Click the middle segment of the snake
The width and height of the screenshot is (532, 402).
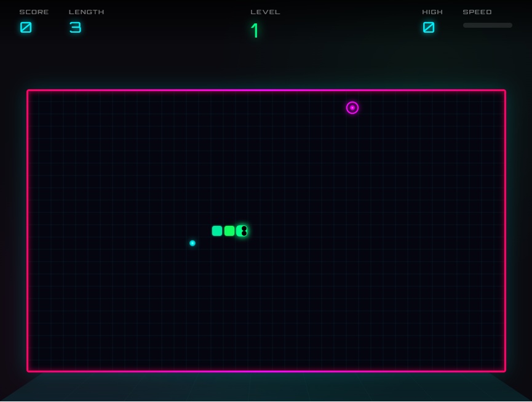[229, 231]
